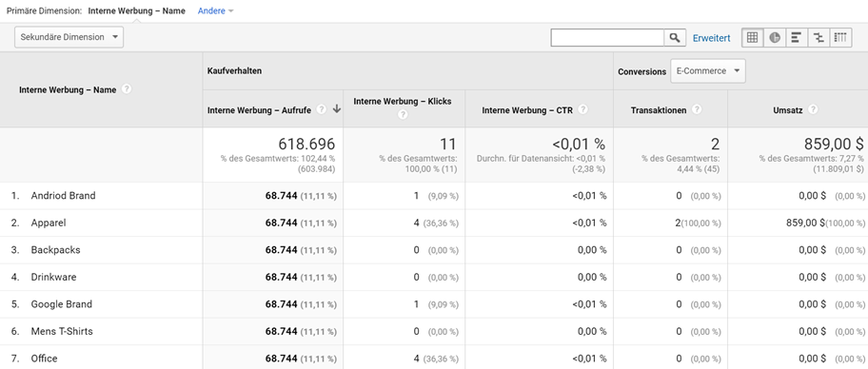Click the Erweitert advanced filter link
Viewport: 868px width, 369px height.
point(711,38)
